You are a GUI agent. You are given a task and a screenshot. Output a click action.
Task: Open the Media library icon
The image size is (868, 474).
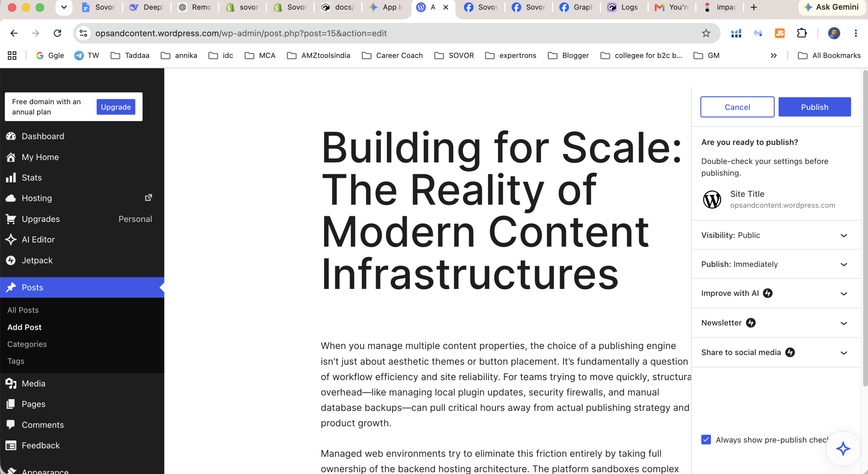(11, 383)
